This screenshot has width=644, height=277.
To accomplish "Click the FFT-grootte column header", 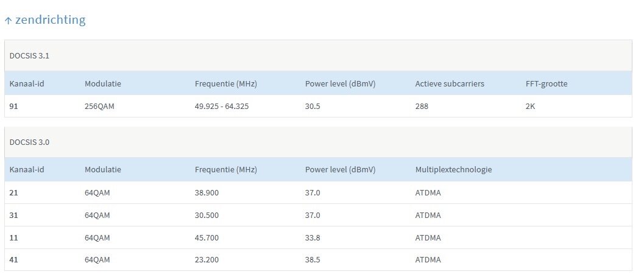I will tap(546, 83).
